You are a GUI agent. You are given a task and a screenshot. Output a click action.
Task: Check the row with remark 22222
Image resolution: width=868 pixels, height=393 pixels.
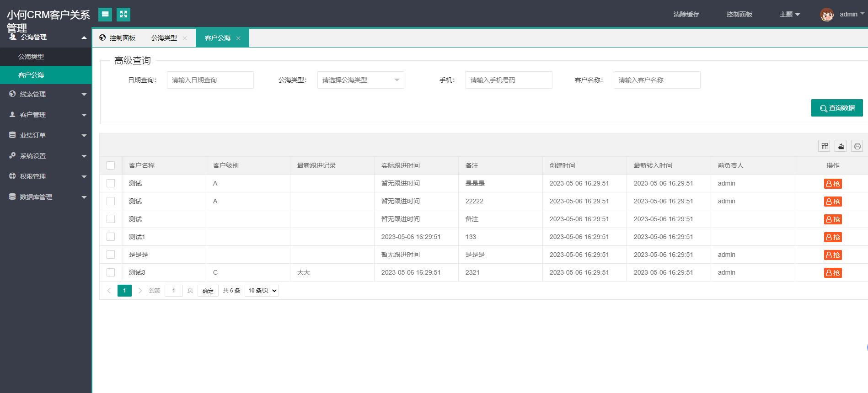tap(111, 201)
